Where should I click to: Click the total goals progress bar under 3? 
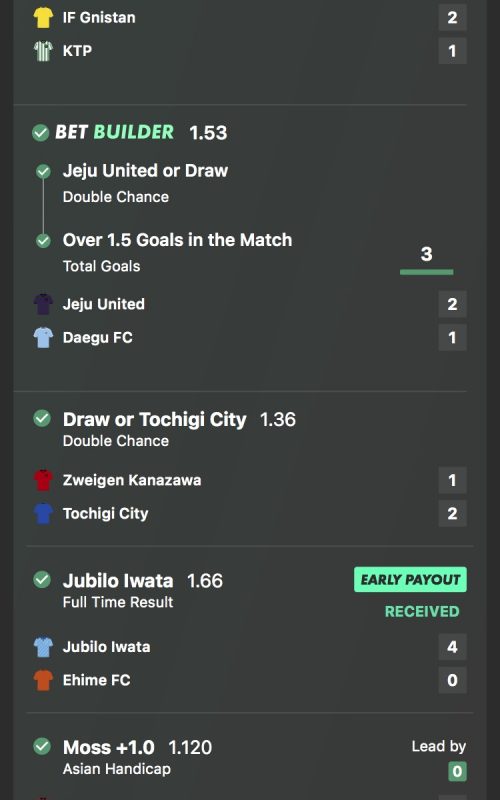click(x=427, y=272)
